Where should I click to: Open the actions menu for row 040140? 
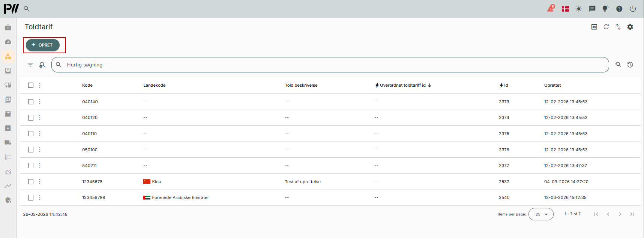[x=40, y=102]
